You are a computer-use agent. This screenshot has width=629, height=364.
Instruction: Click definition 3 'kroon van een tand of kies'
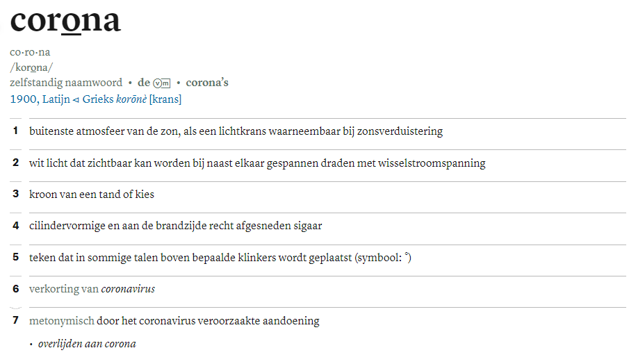pos(92,194)
